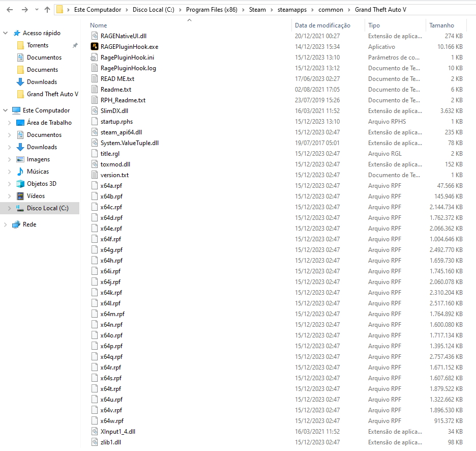Expand the Disco Local (C:) tree node
This screenshot has width=476, height=451.
click(10, 208)
